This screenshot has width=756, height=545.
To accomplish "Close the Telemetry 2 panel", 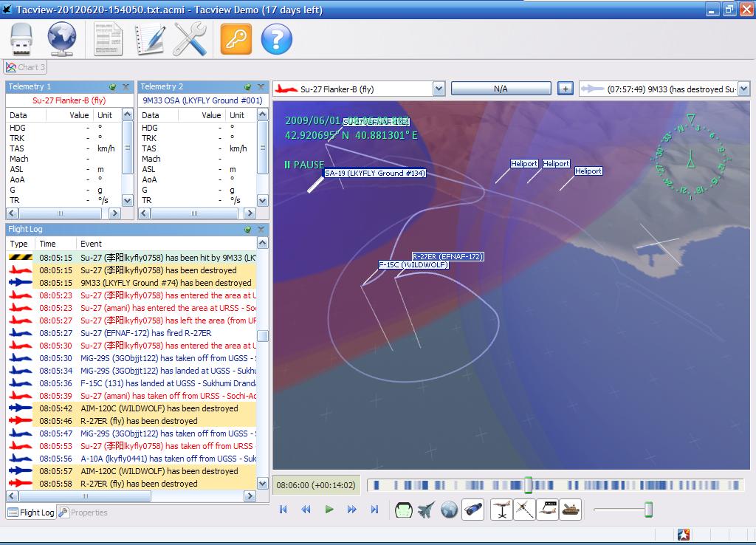I will pos(261,87).
